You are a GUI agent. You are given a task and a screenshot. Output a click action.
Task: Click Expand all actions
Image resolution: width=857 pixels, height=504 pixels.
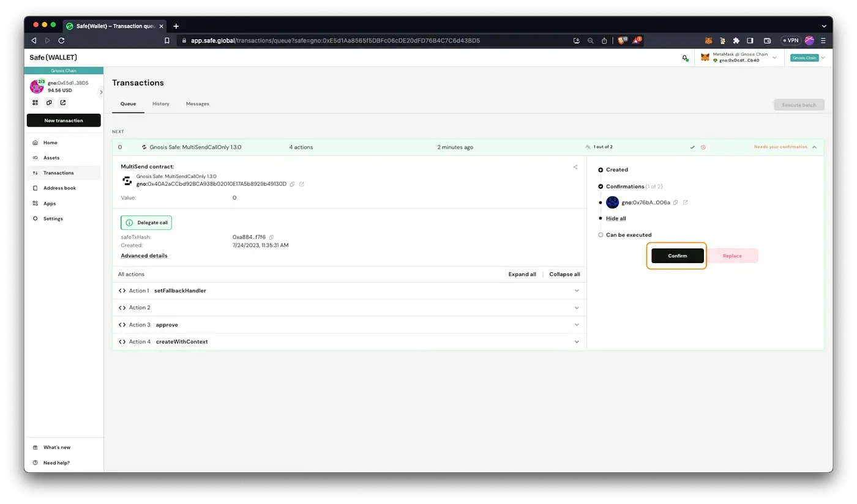[522, 274]
